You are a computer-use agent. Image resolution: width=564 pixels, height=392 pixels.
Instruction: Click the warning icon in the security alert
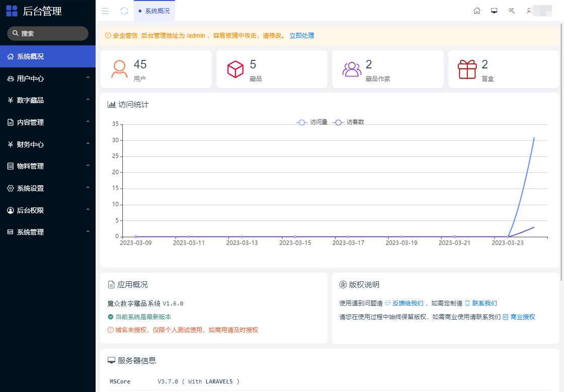pyautogui.click(x=108, y=36)
